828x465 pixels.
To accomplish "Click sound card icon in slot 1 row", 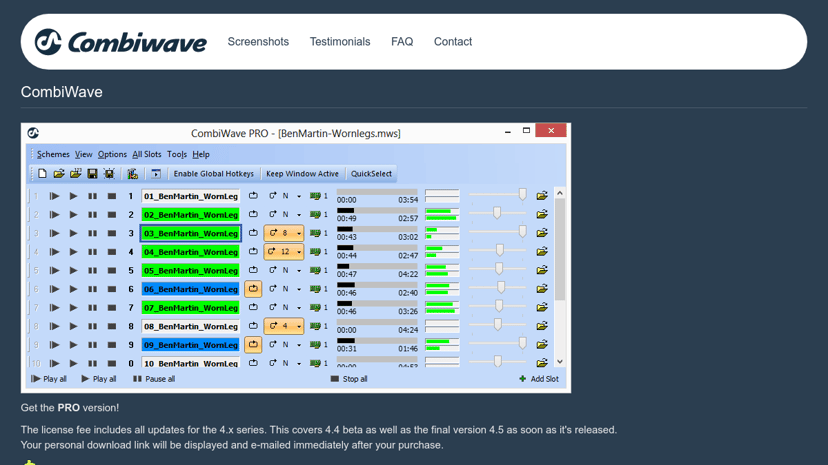I will 315,196.
